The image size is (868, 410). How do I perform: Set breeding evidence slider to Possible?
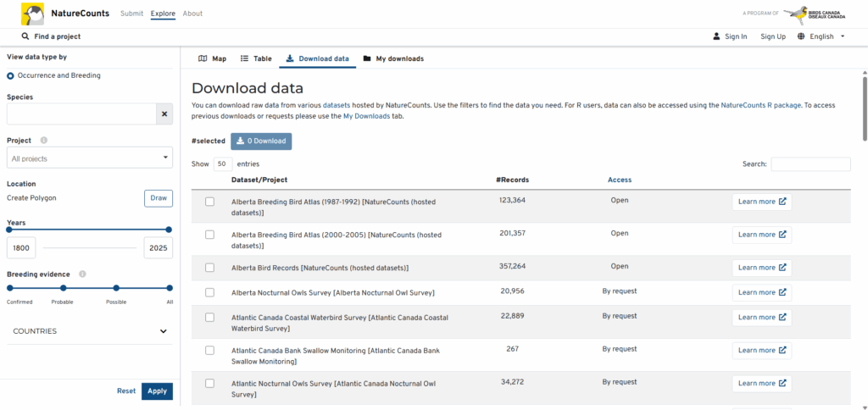point(116,288)
